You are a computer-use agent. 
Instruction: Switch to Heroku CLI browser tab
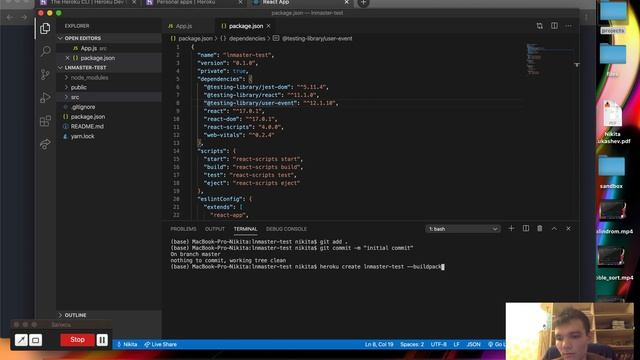pyautogui.click(x=87, y=2)
